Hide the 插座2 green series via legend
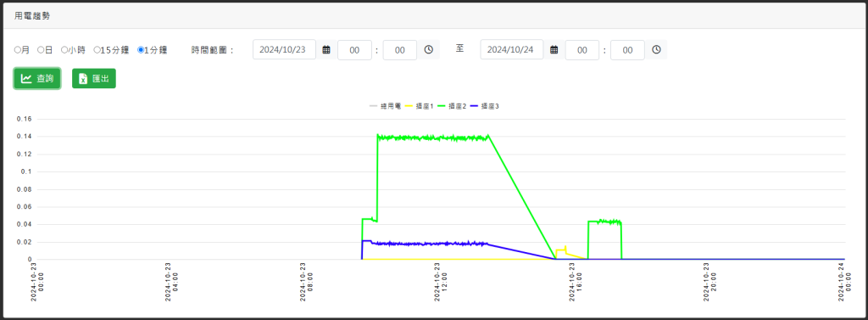Viewport: 868px width, 320px height. coord(452,105)
